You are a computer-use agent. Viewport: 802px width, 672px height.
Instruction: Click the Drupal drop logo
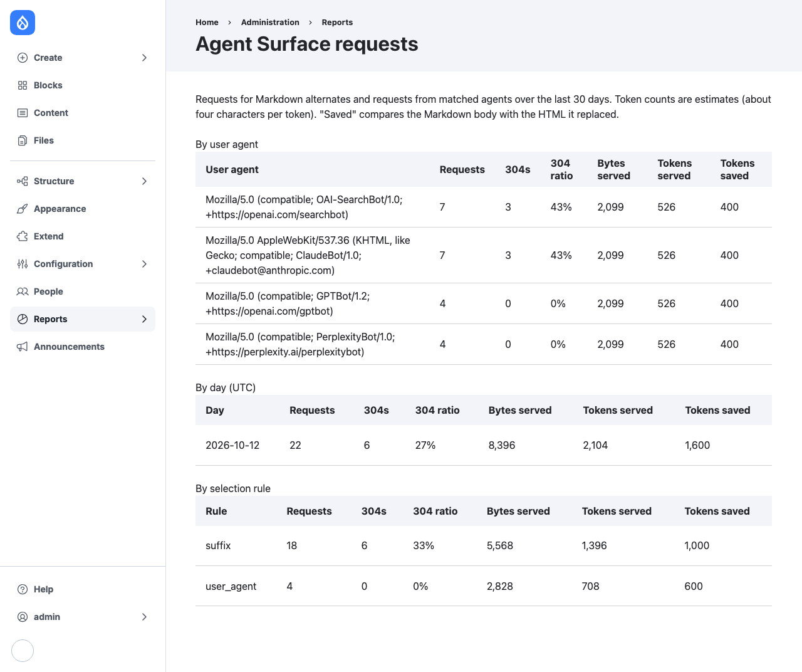click(23, 23)
